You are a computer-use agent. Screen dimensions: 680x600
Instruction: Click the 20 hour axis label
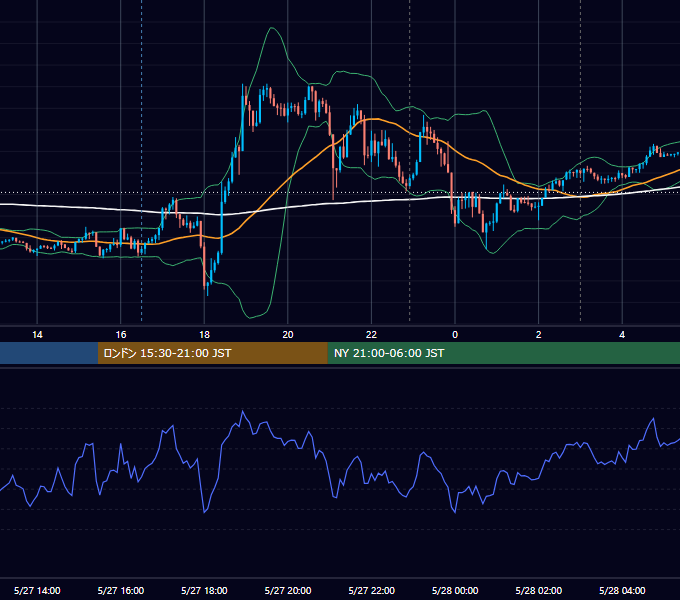288,335
